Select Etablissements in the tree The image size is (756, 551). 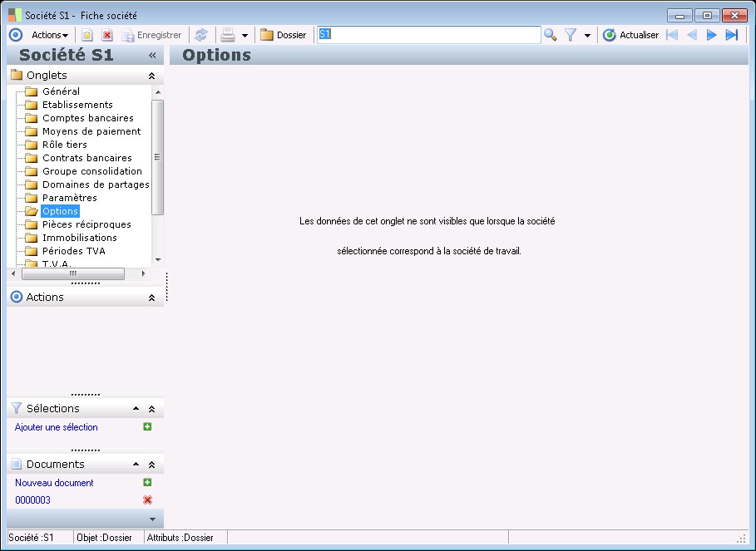[77, 105]
